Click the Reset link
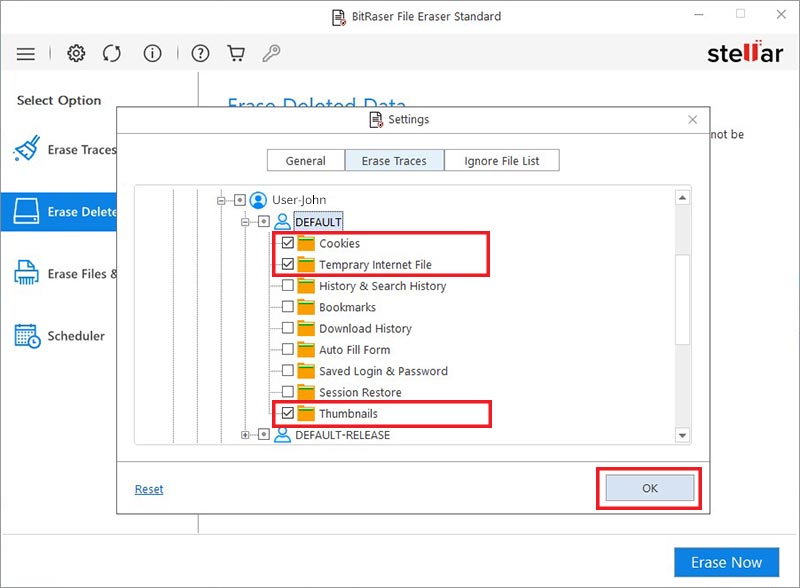The image size is (800, 588). pos(149,489)
